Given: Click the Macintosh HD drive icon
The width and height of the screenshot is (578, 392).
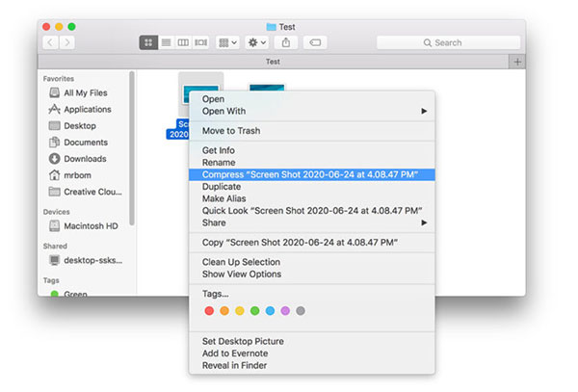Looking at the screenshot, I should tap(55, 225).
